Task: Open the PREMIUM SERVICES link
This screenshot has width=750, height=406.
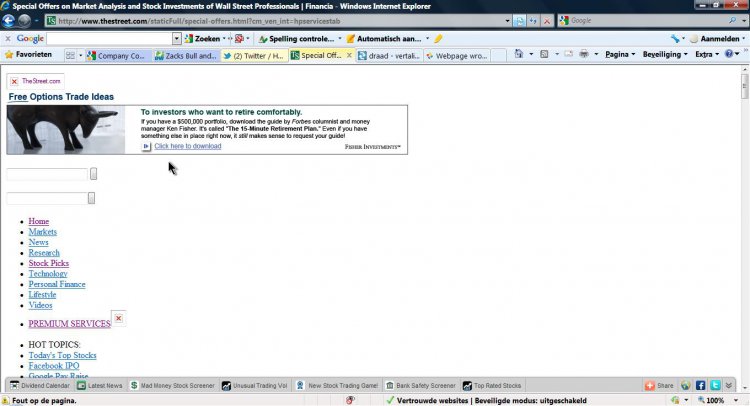Action: click(x=69, y=324)
